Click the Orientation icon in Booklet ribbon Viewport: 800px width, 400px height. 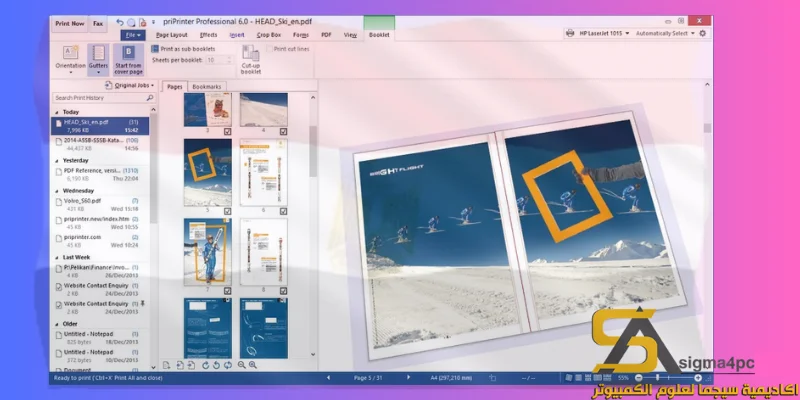[x=70, y=53]
